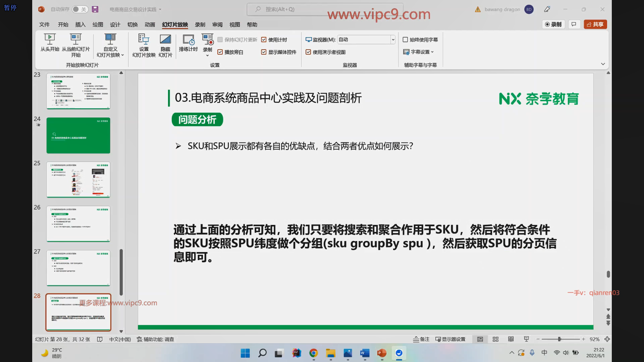644x362 pixels.
Task: Click the save icon in title bar
Action: pyautogui.click(x=95, y=9)
